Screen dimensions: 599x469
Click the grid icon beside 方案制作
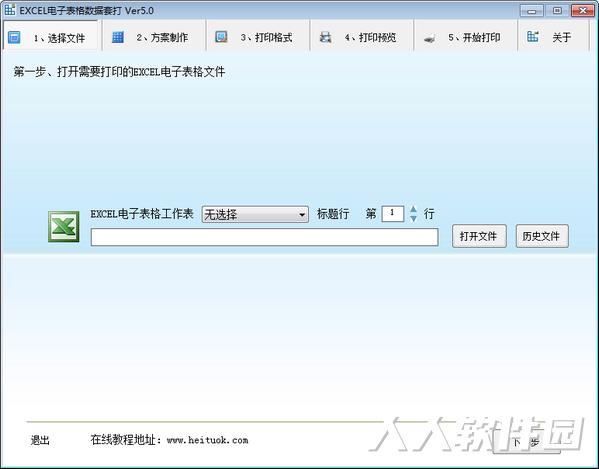[x=118, y=37]
